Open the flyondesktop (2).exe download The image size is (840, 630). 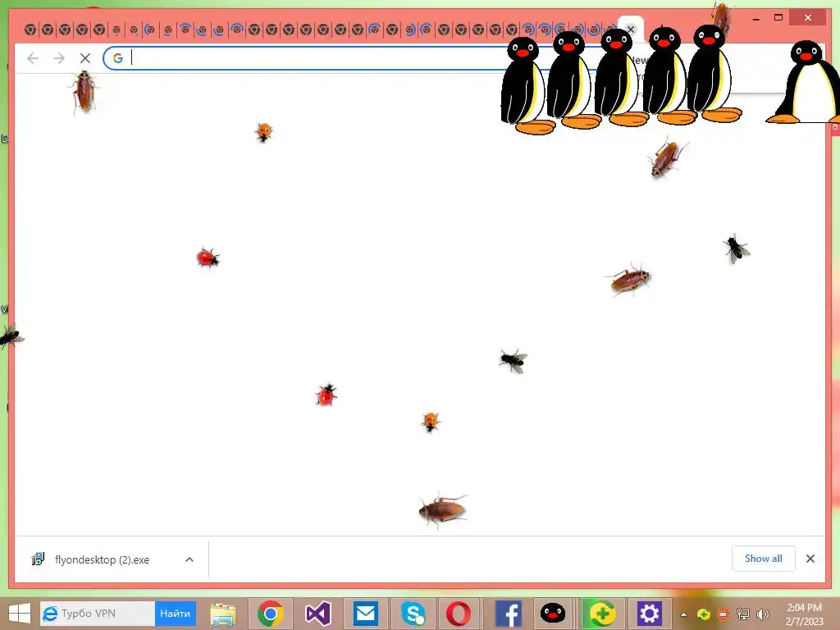click(102, 559)
